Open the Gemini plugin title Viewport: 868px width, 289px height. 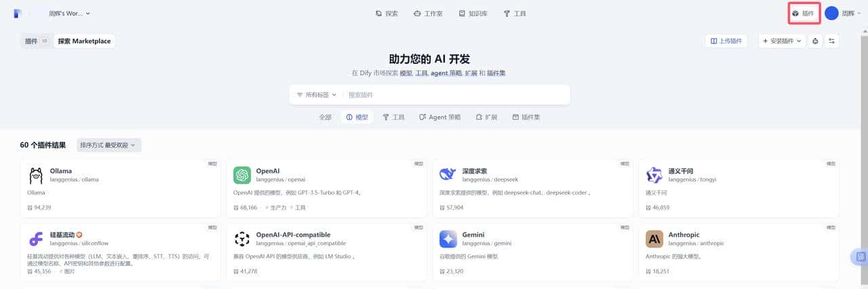tap(473, 235)
